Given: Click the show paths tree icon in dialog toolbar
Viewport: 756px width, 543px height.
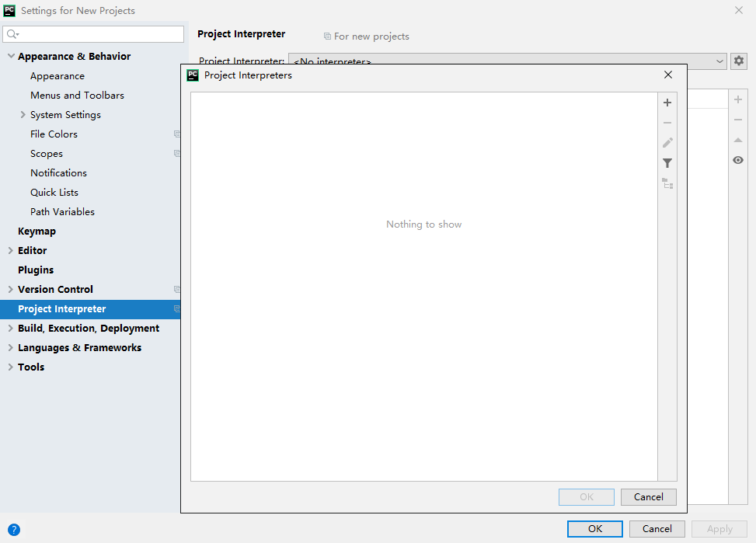Looking at the screenshot, I should tap(667, 184).
